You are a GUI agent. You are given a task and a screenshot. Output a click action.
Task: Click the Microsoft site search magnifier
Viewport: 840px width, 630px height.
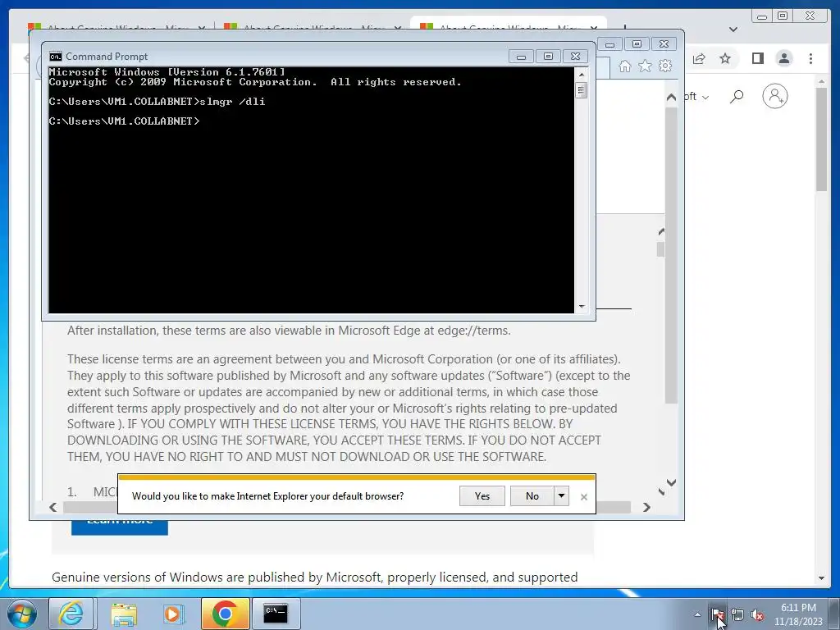pyautogui.click(x=737, y=97)
